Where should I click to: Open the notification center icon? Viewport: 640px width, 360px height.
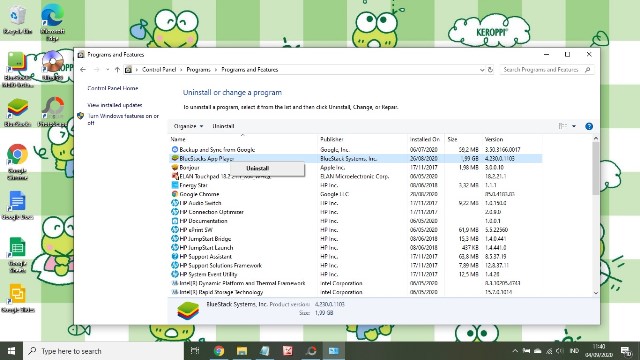[x=626, y=351]
